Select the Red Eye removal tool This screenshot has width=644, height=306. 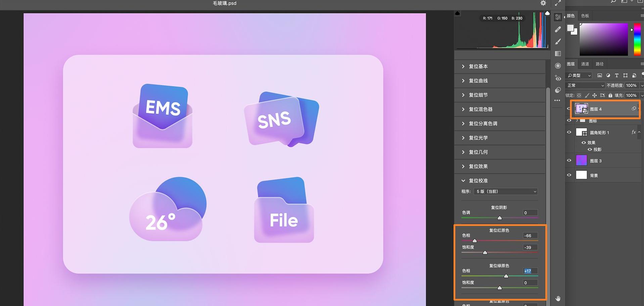click(x=558, y=78)
